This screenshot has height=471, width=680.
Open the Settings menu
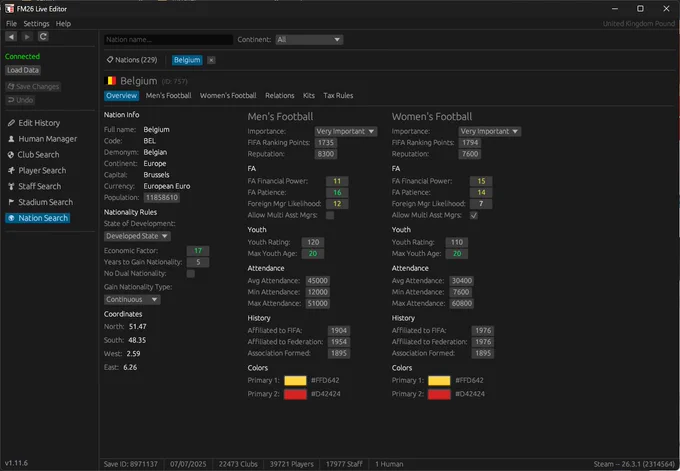tap(36, 24)
